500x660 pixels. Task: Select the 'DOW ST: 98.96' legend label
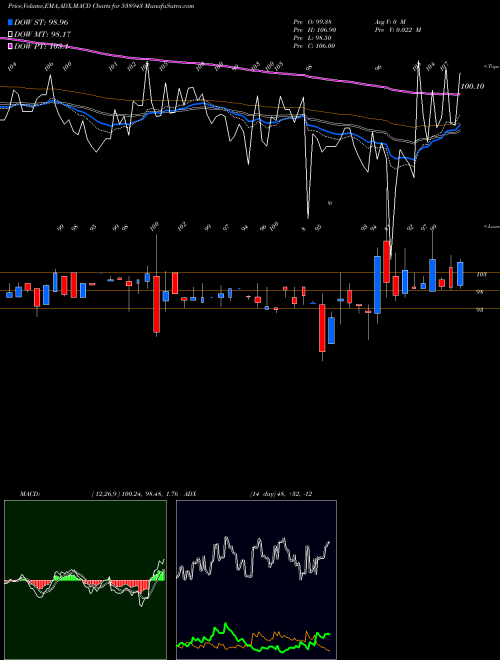[x=41, y=22]
